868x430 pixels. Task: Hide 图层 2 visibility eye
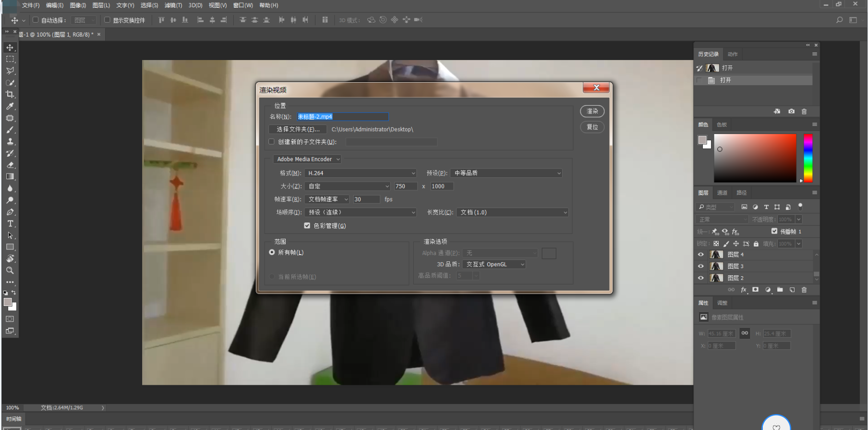pos(701,278)
